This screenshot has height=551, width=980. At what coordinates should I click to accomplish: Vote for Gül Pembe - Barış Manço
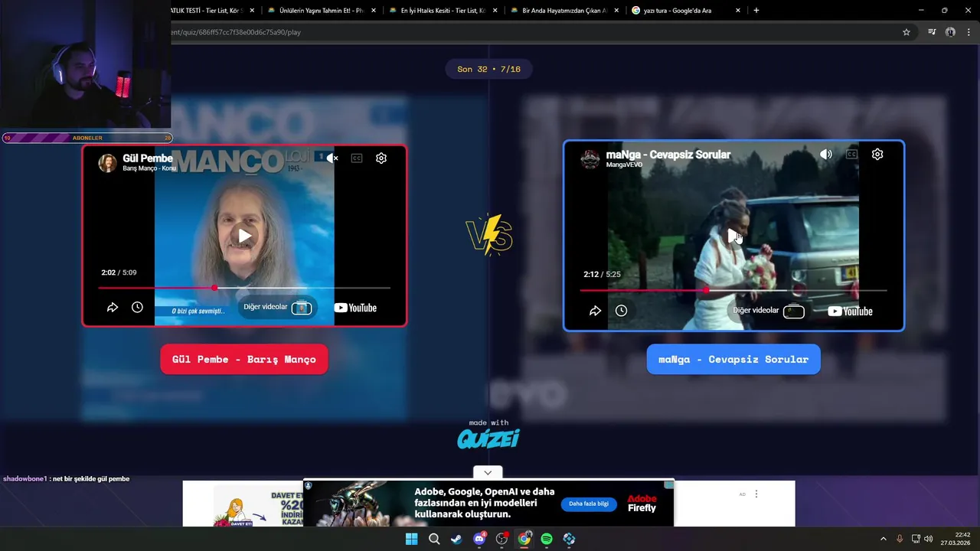point(244,359)
